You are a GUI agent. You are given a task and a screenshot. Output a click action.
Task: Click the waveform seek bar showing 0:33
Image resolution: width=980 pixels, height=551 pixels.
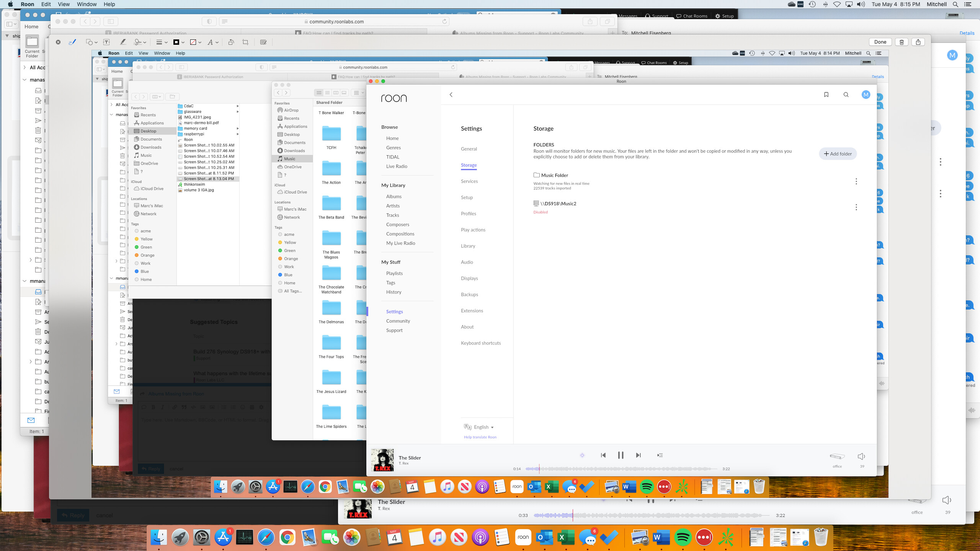click(x=652, y=515)
